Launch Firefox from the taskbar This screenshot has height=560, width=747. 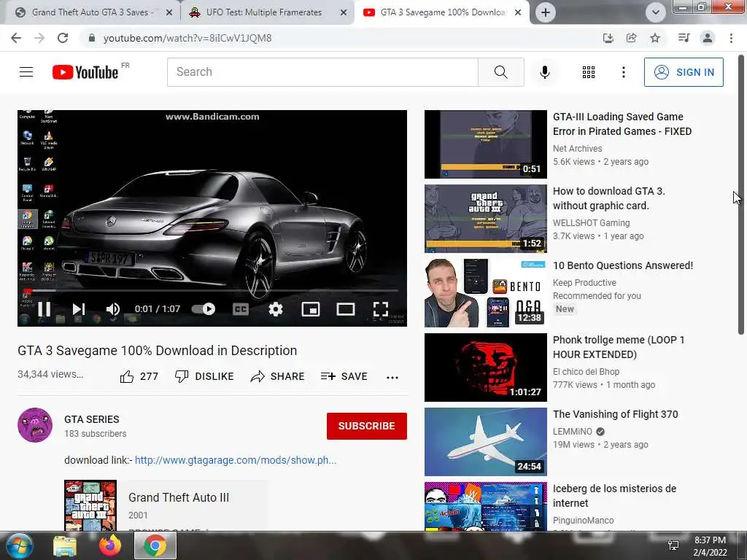[109, 545]
